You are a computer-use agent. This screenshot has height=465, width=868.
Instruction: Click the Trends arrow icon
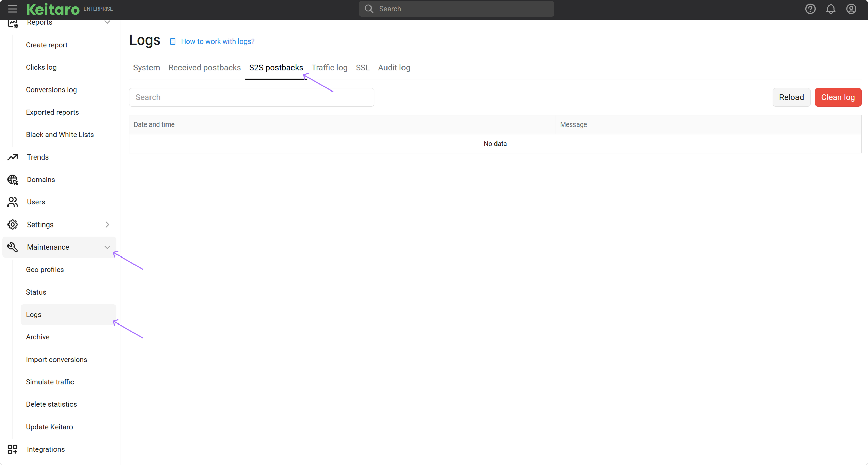(x=13, y=157)
